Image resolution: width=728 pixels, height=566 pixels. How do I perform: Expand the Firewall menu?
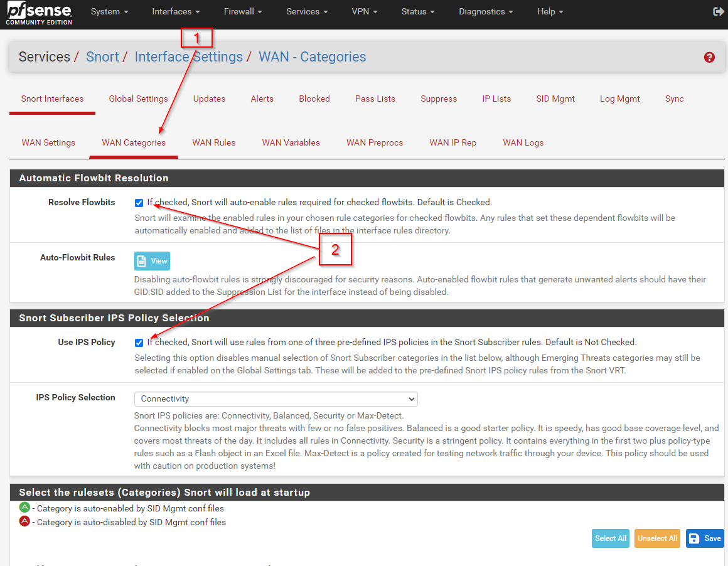[242, 11]
